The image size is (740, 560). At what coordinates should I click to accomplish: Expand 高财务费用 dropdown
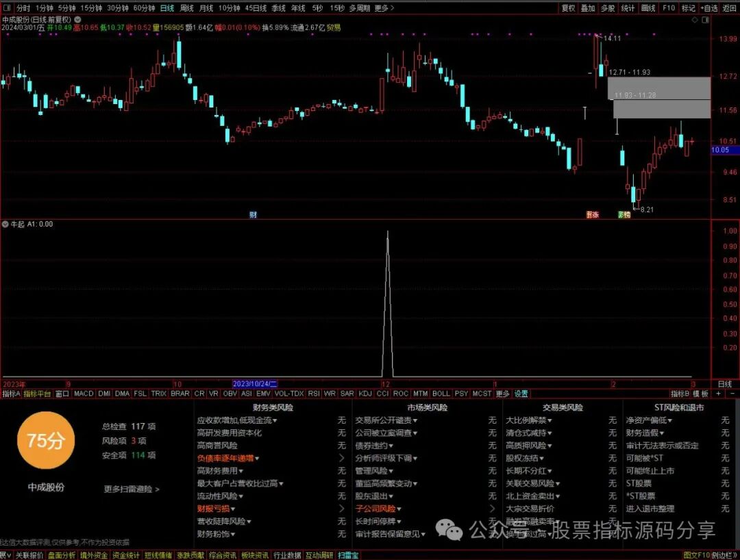pos(241,471)
